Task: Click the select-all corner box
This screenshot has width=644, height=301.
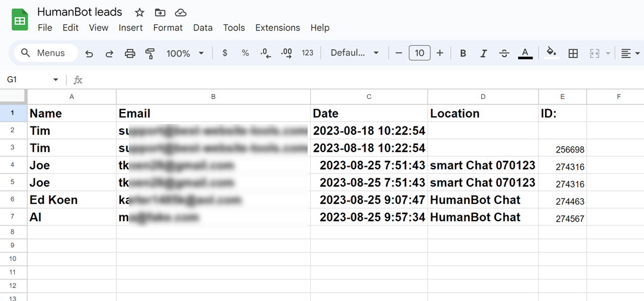Action: tap(13, 97)
